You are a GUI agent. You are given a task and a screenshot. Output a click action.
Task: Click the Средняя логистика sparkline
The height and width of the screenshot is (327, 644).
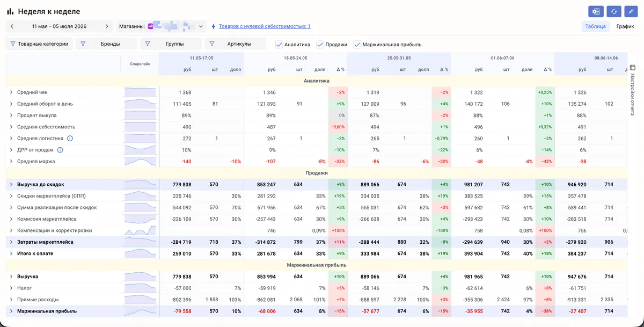click(141, 139)
